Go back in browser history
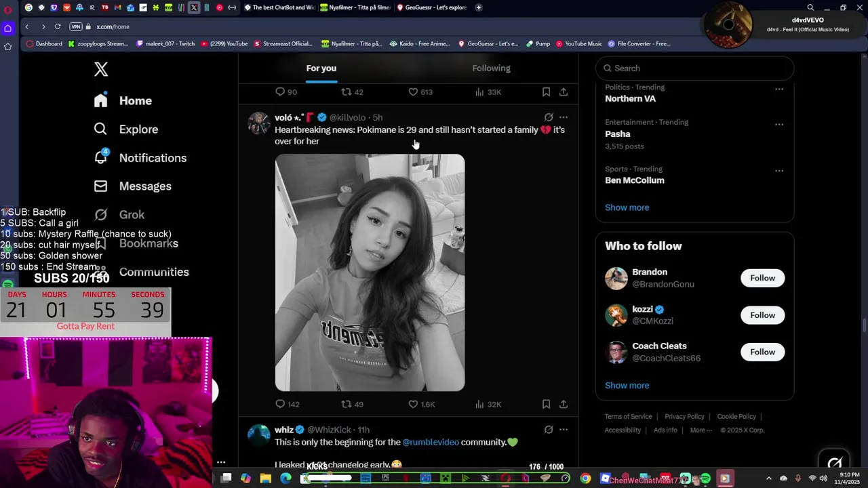Viewport: 868px width, 488px height. click(x=27, y=26)
